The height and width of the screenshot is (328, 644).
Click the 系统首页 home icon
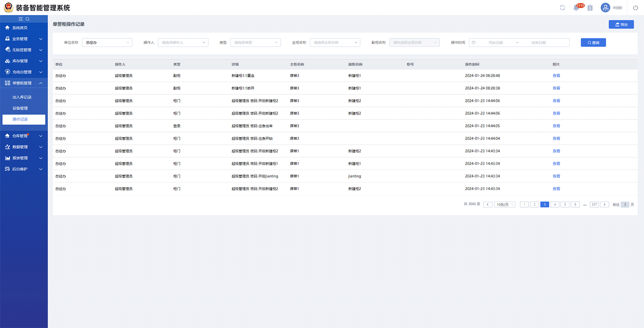(7, 28)
